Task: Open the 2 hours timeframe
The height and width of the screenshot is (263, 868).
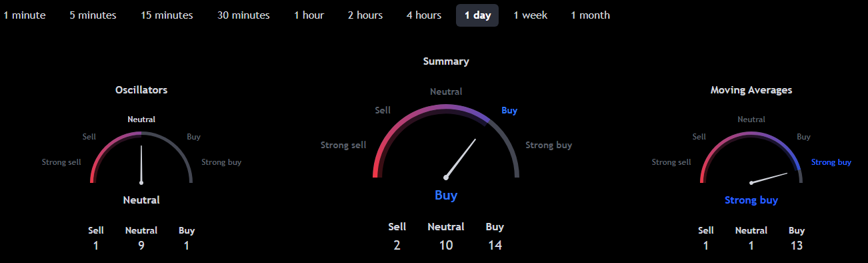Action: click(x=365, y=15)
